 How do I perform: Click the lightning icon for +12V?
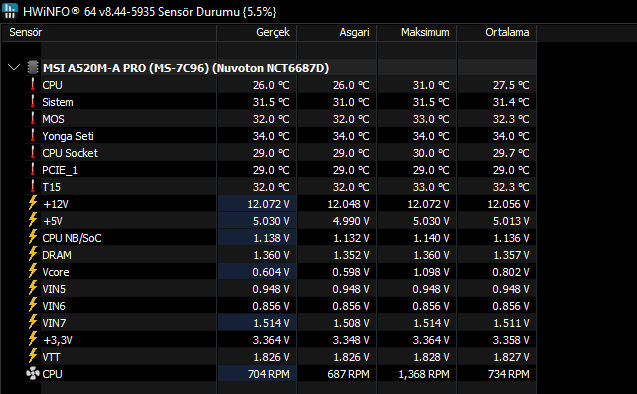pos(33,203)
